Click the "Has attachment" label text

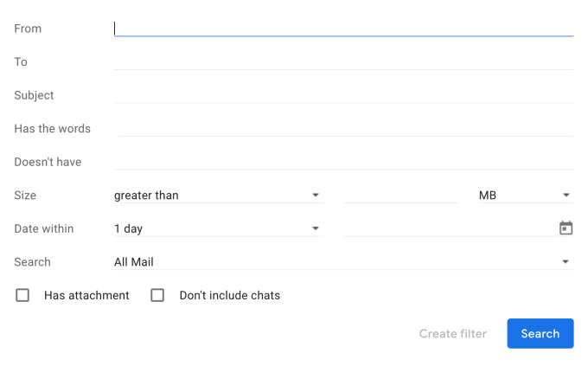pyautogui.click(x=86, y=295)
